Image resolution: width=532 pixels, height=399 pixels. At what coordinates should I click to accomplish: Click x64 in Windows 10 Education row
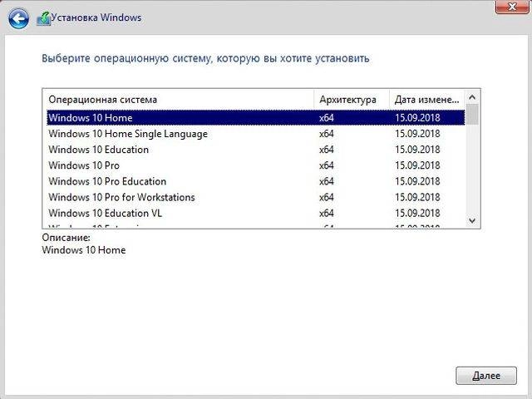pos(327,150)
